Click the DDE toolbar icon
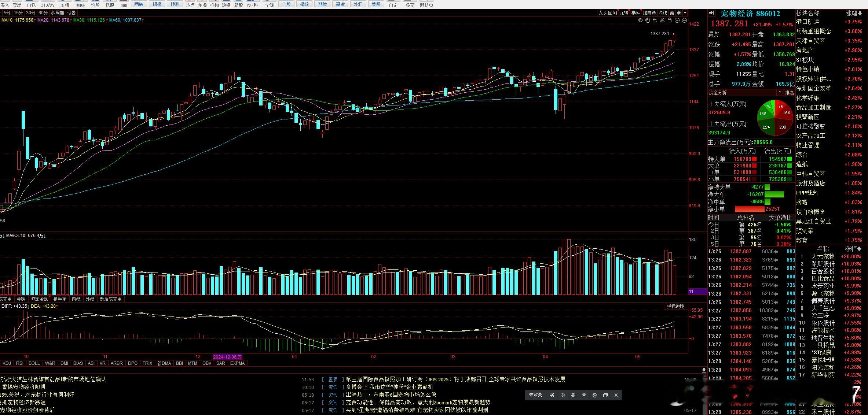 click(x=124, y=4)
